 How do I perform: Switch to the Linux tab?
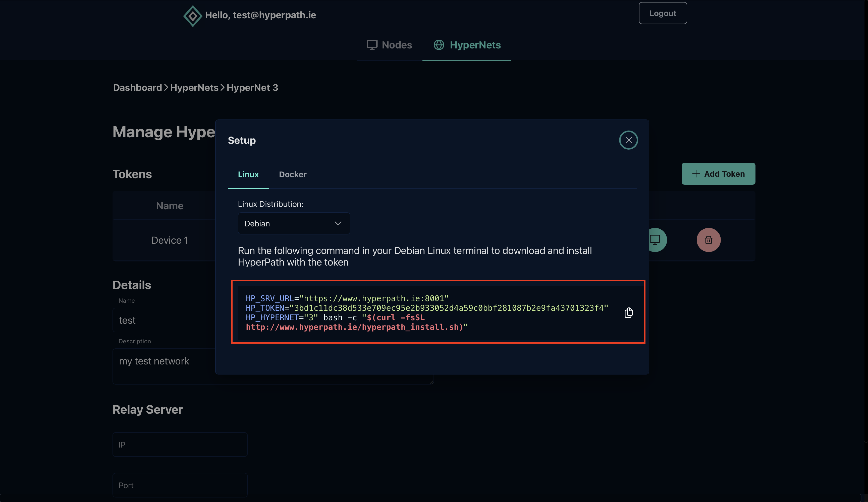[x=248, y=174]
